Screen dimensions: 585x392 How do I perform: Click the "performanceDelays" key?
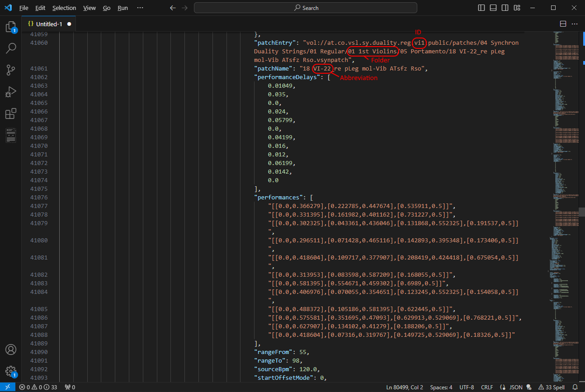pyautogui.click(x=288, y=77)
